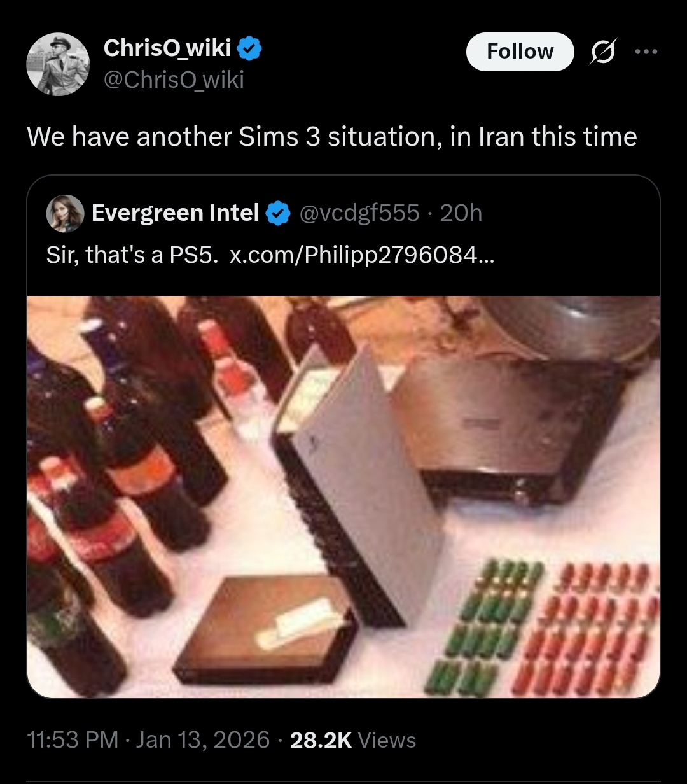Click the Jan 13, 2026 post date
Screen dimensions: 687x784
click(203, 740)
